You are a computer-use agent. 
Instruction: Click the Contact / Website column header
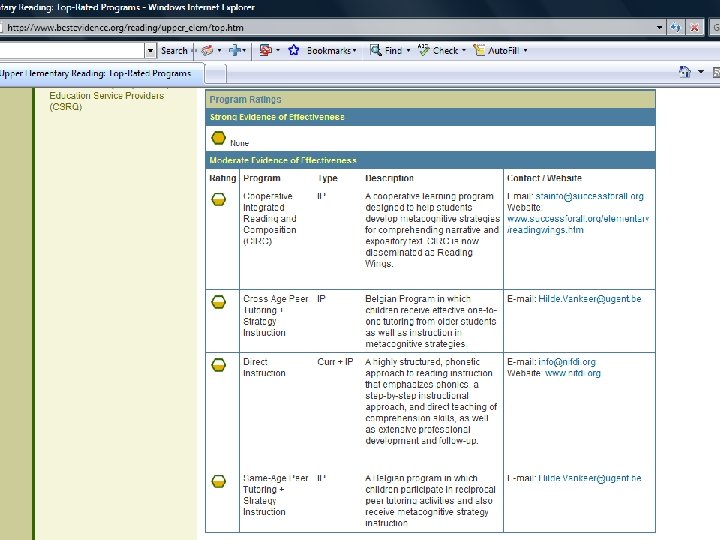tap(544, 178)
